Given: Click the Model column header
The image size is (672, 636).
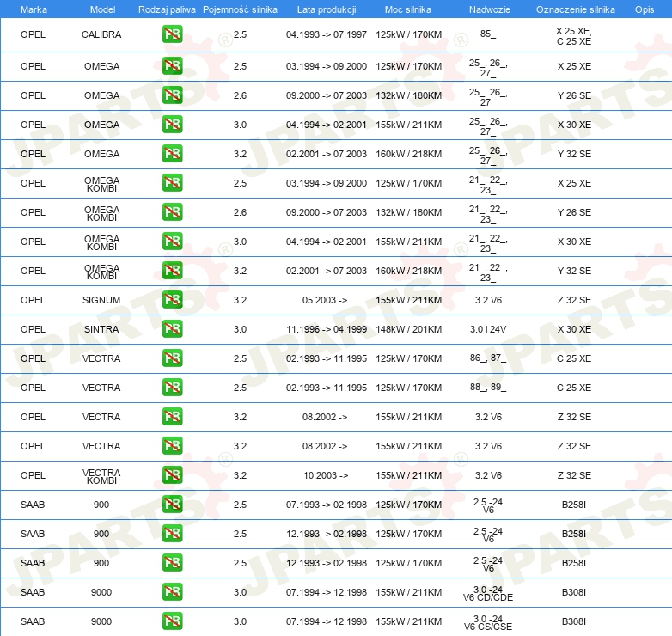Looking at the screenshot, I should (102, 9).
